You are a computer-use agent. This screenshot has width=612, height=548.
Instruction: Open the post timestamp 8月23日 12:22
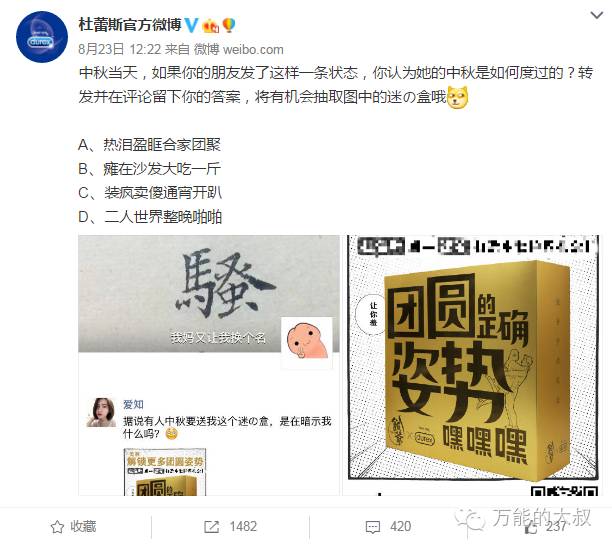[119, 49]
